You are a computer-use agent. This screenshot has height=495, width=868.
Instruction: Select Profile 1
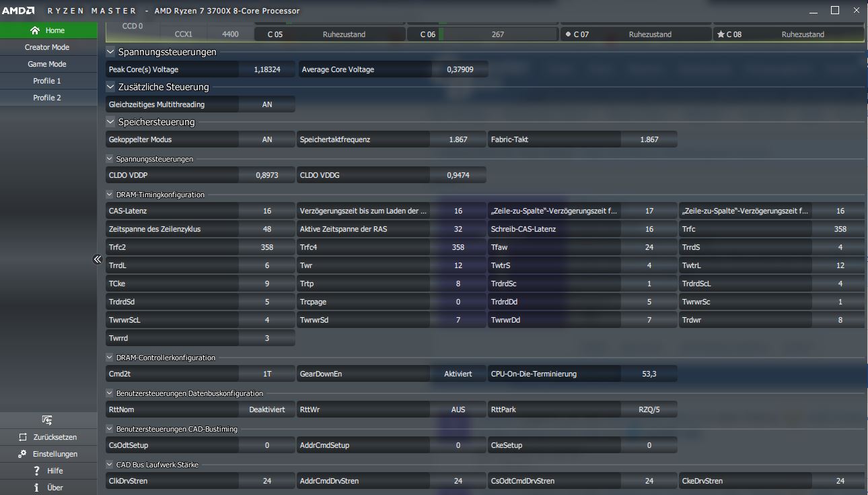click(48, 81)
